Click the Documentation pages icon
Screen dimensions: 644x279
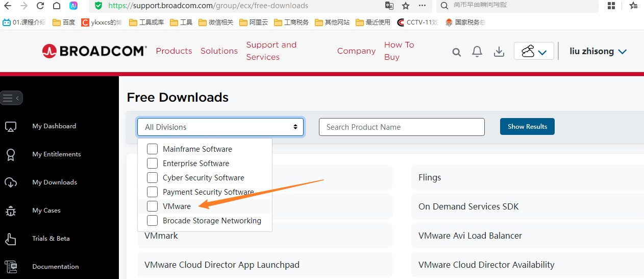11,267
